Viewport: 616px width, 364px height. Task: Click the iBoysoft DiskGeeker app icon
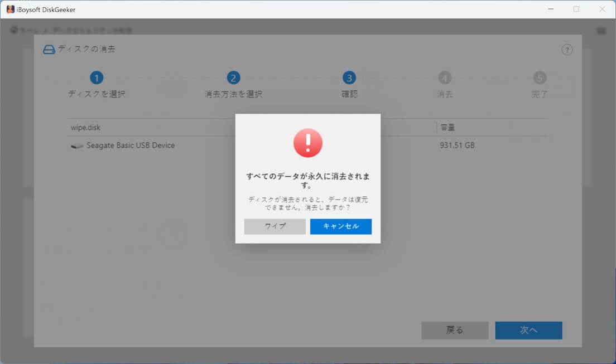point(11,9)
